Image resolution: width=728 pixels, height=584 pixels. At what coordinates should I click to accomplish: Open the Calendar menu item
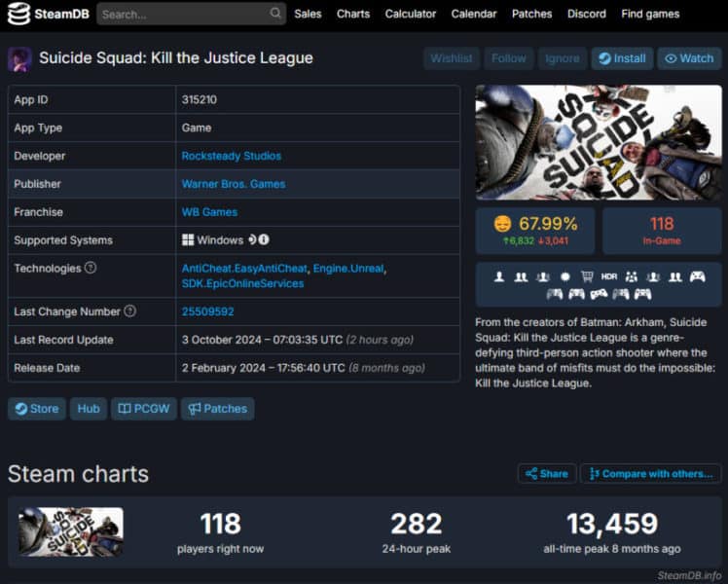coord(474,14)
